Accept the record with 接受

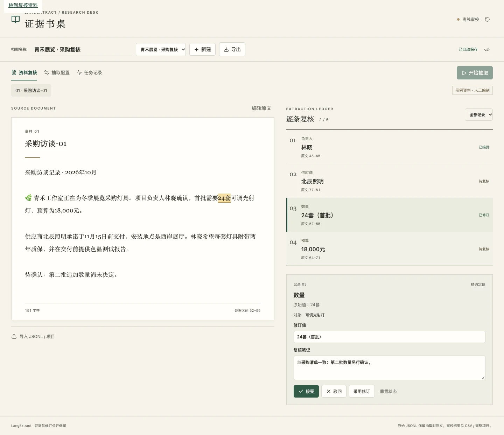click(x=306, y=391)
